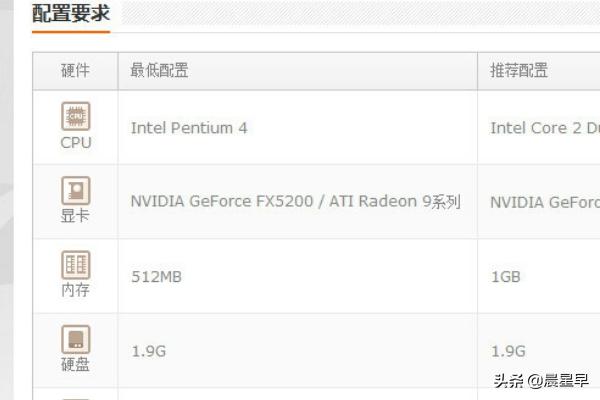
Task: Click the 显卡 text label
Action: click(76, 215)
